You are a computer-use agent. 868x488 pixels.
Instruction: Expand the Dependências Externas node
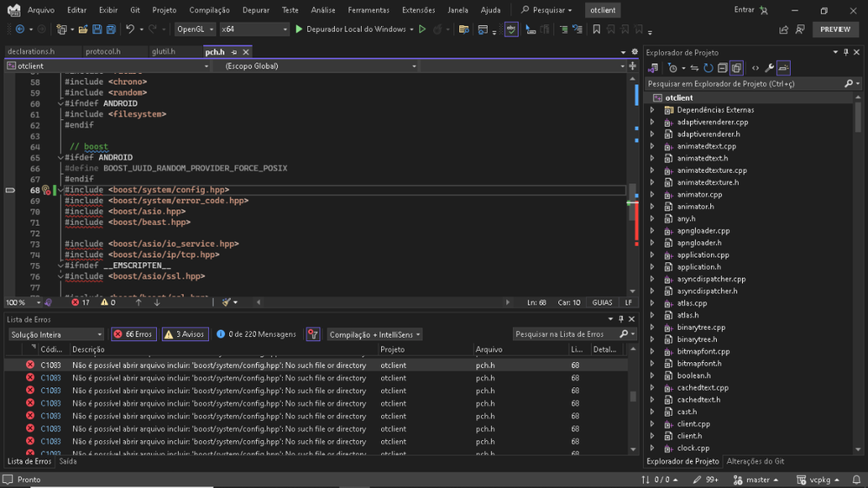click(652, 110)
